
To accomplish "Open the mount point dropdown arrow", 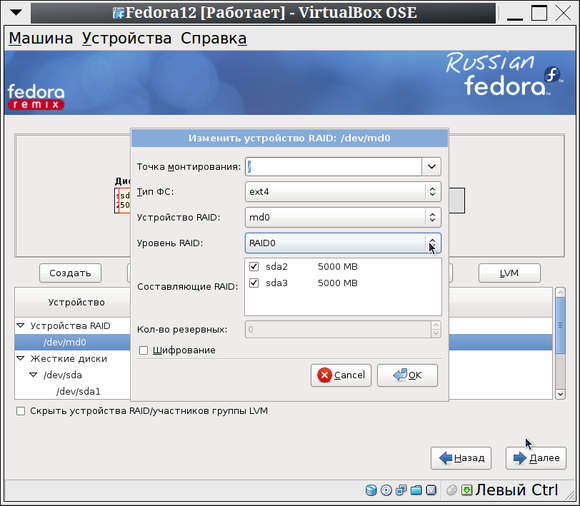I will (x=431, y=166).
